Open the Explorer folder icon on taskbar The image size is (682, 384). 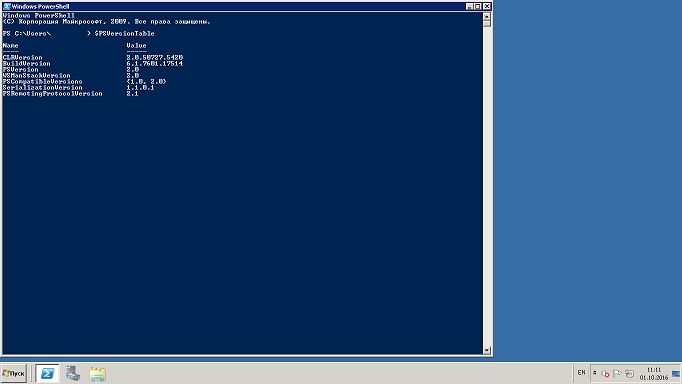coord(97,374)
